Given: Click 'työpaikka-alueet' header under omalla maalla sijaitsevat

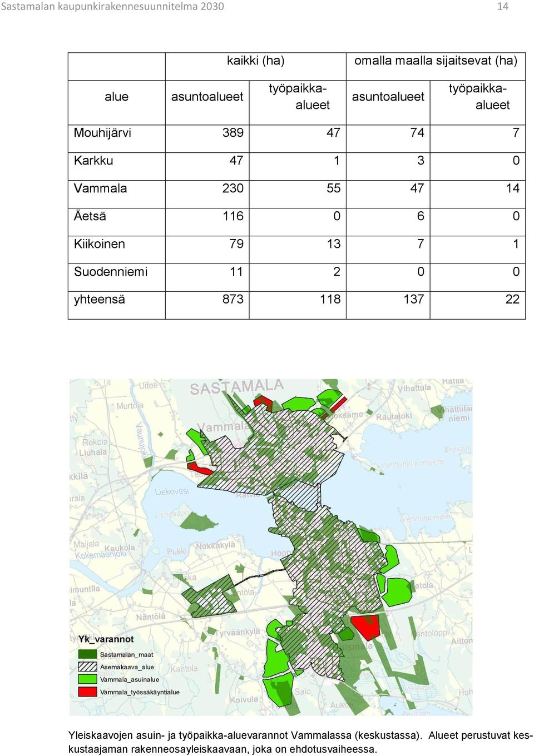Looking at the screenshot, I should click(x=478, y=97).
